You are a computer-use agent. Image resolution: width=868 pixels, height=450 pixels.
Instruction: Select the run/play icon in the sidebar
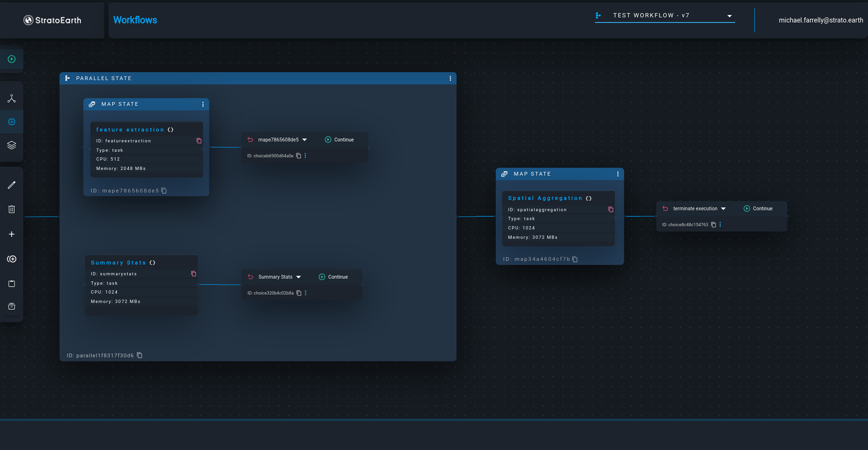12,59
